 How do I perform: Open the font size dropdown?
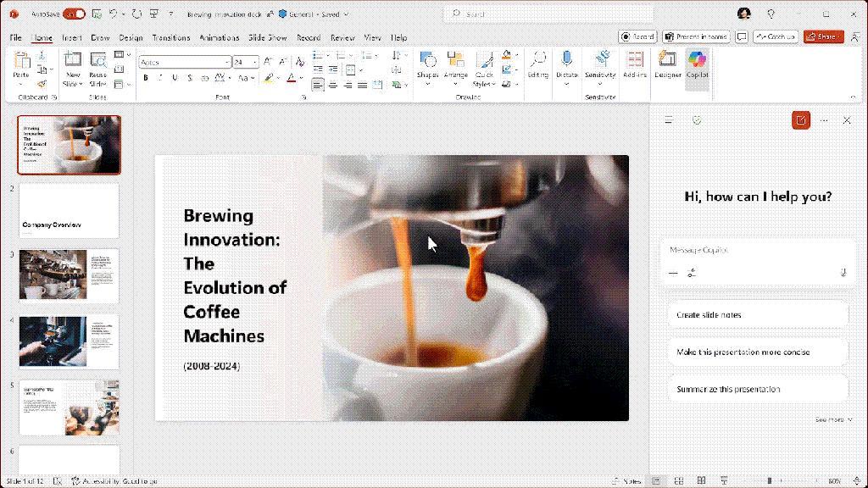click(256, 61)
